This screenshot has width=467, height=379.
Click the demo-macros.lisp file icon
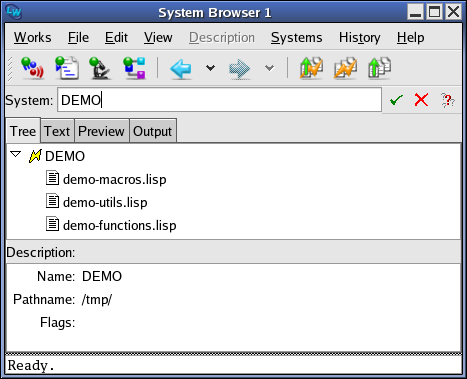pos(52,178)
